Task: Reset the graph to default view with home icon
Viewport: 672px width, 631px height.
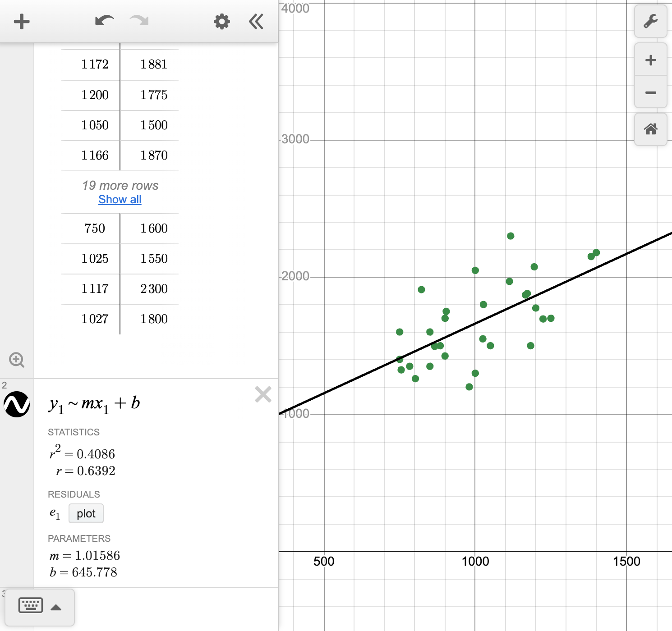Action: coord(650,129)
